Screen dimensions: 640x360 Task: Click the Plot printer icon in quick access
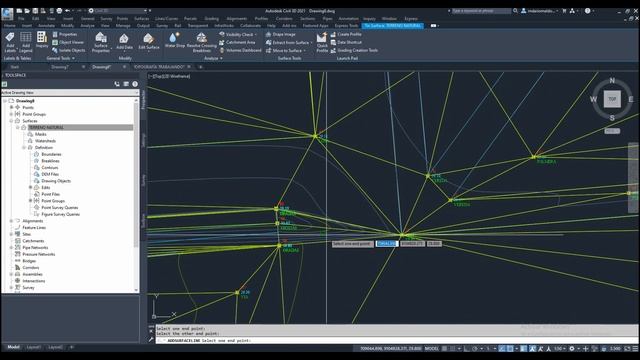pos(59,11)
